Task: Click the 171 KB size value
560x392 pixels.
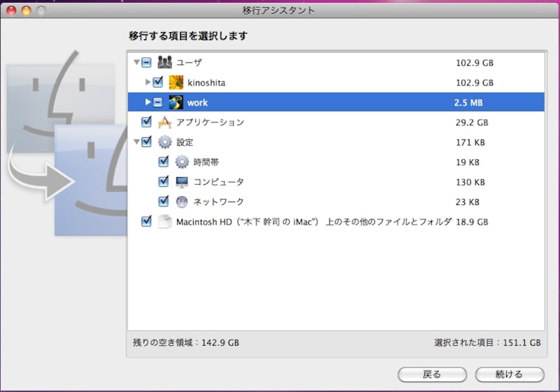Action: [x=470, y=142]
